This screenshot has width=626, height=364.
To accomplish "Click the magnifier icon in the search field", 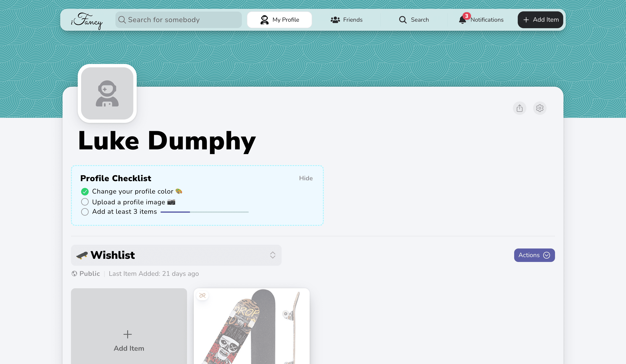I will click(122, 20).
